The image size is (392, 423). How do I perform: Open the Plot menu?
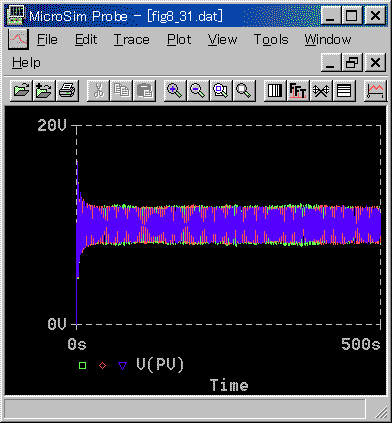tap(179, 40)
